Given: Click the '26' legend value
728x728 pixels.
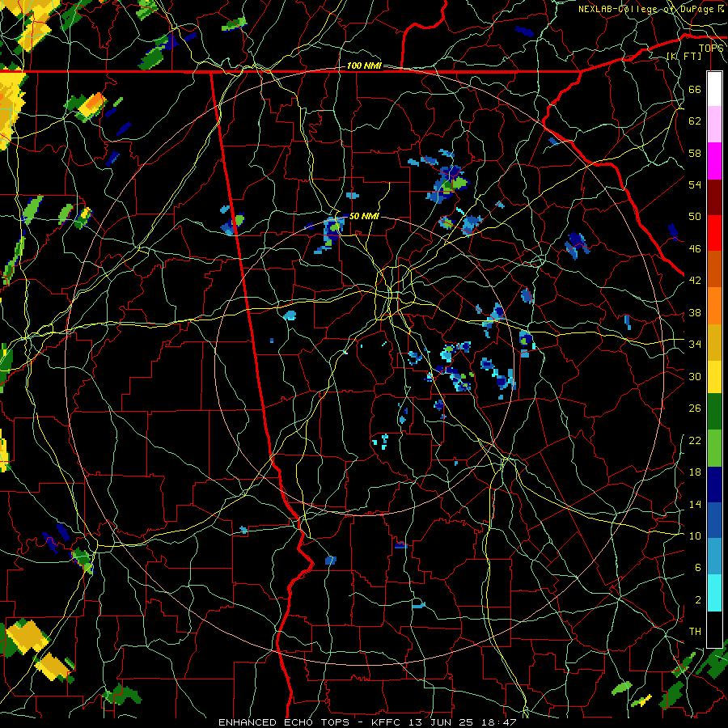Looking at the screenshot, I should point(695,408).
